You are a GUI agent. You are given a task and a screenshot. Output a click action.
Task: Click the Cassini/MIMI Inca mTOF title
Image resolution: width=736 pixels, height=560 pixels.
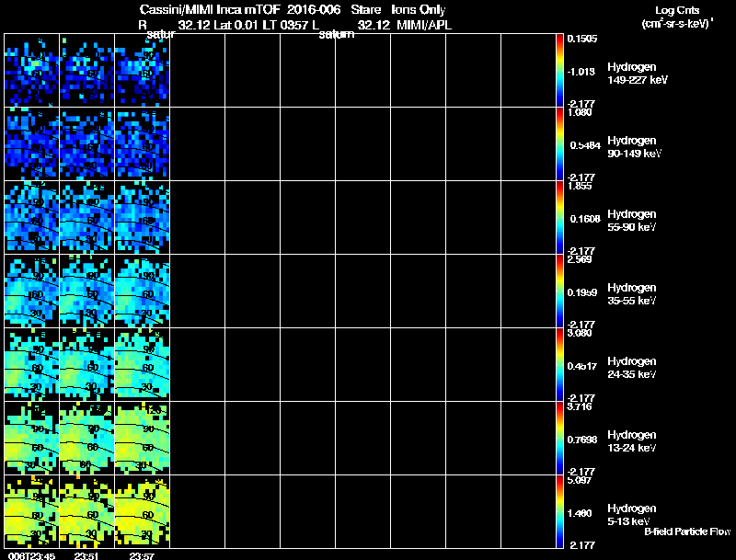coord(210,10)
